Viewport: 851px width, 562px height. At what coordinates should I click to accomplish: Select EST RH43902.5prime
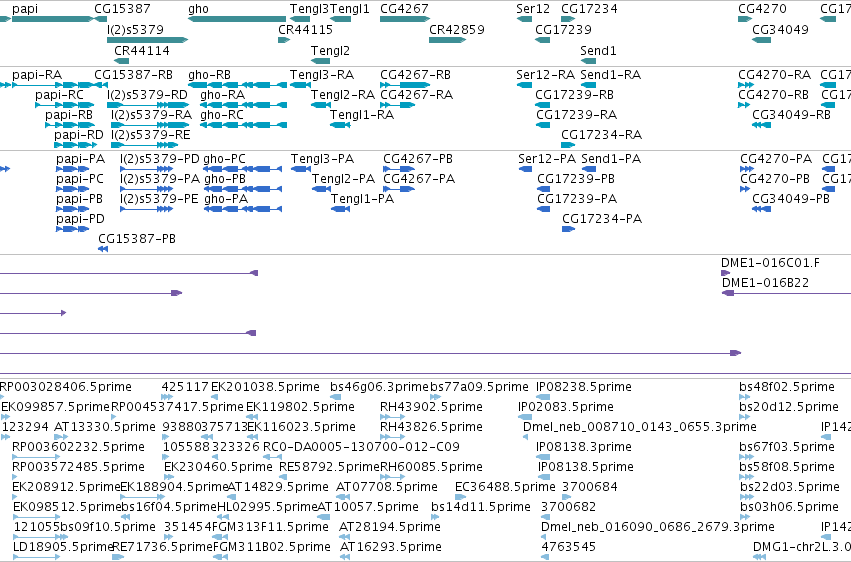(431, 406)
